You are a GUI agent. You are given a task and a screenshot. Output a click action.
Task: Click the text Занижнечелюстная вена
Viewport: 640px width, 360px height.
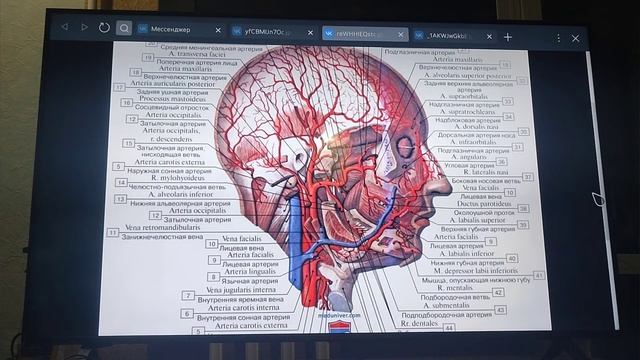tap(162, 236)
